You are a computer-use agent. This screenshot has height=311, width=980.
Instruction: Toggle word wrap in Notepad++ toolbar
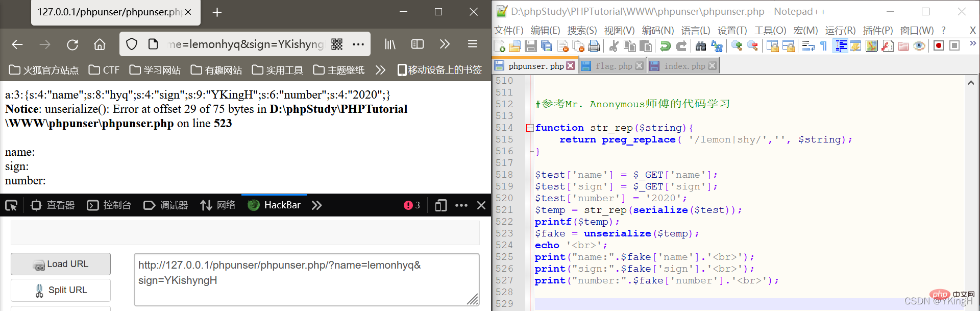click(808, 46)
